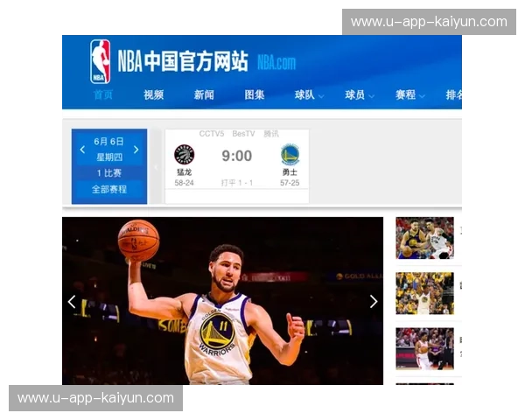Go to next date after 6月6日

tap(136, 150)
